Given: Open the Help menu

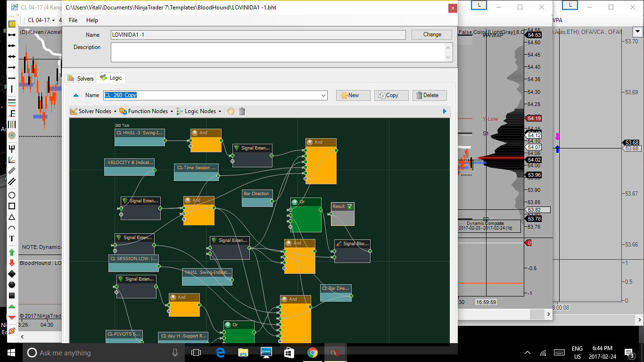Looking at the screenshot, I should pyautogui.click(x=92, y=20).
